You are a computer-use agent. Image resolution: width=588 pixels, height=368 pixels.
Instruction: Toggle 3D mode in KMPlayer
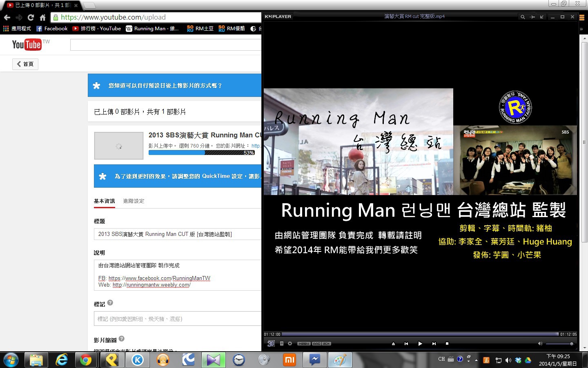271,343
